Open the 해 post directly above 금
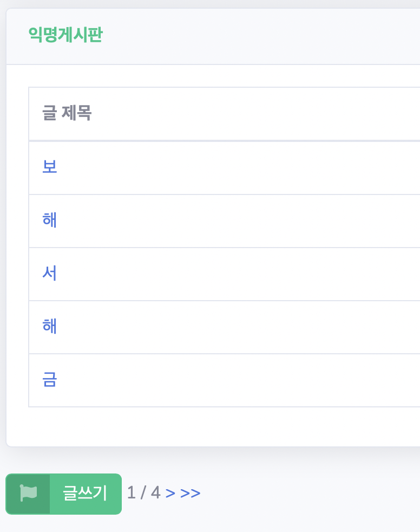Viewport: 420px width, 532px height. [49, 326]
